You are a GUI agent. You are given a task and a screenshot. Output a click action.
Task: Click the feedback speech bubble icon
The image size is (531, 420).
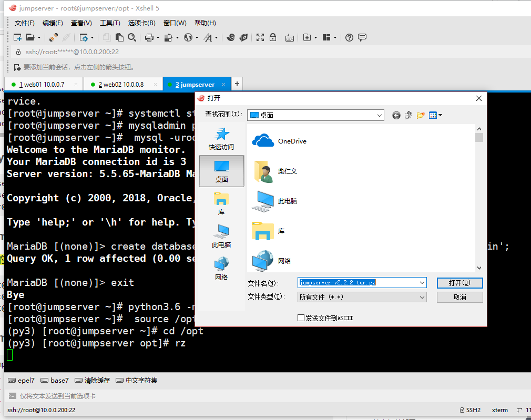click(x=362, y=37)
